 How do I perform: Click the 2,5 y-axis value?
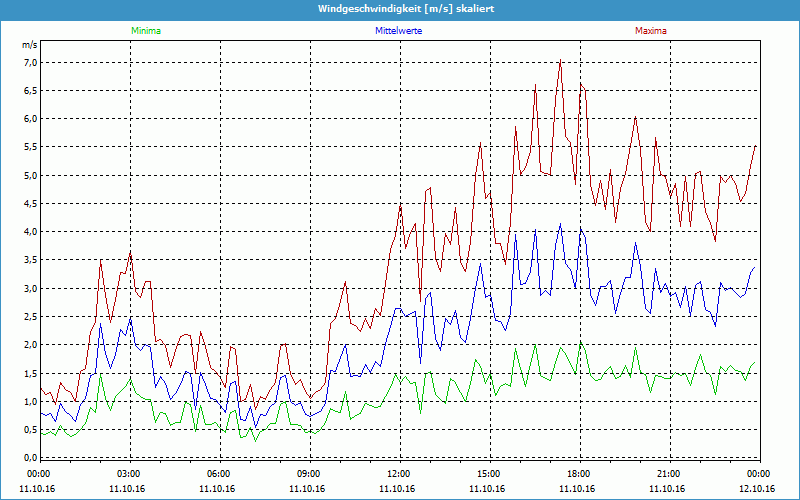coord(31,316)
